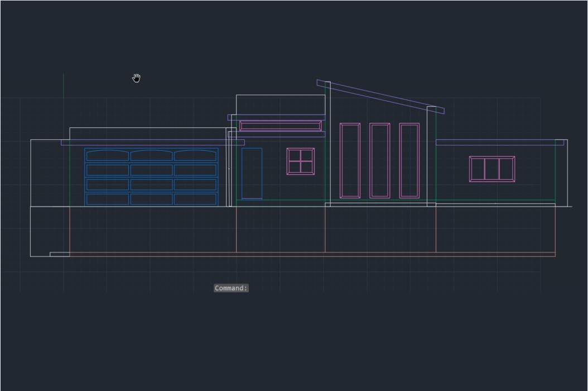Select the leftmost tall pink window
588x391 pixels.
click(x=350, y=160)
